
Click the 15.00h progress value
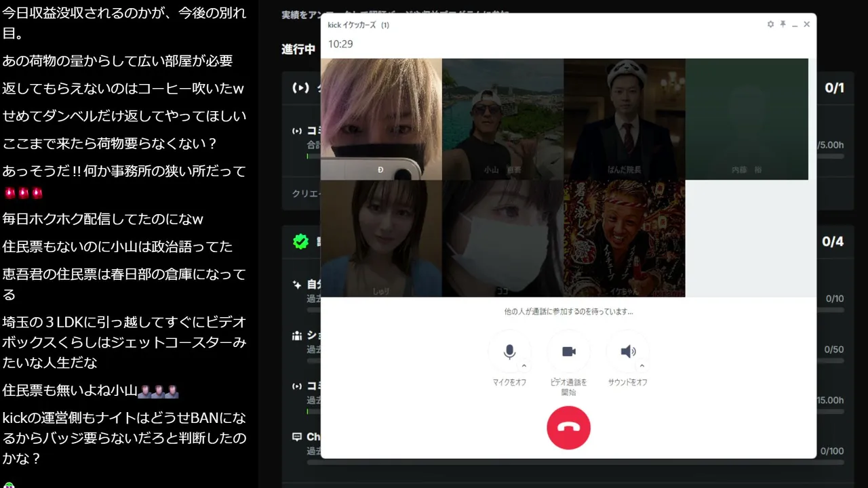831,401
